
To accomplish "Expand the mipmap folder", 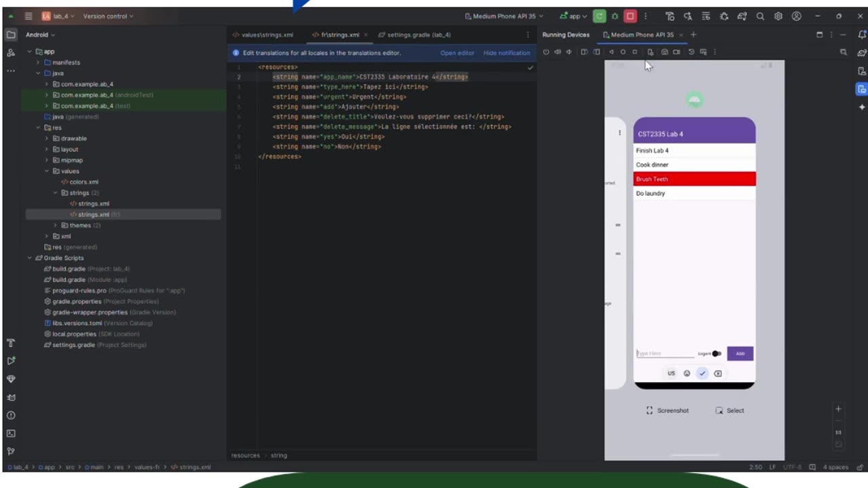I will point(47,160).
